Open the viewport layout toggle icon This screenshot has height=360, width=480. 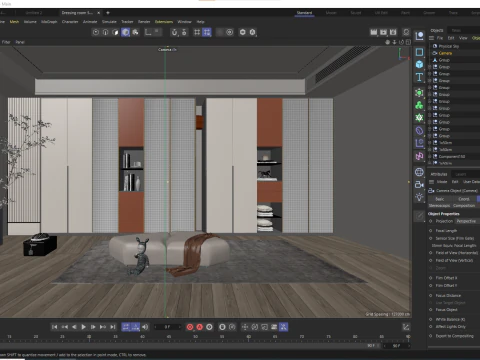[408, 42]
